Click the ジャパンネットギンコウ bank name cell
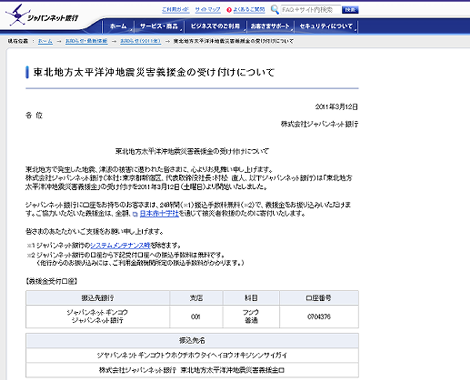The width and height of the screenshot is (470, 380). (97, 317)
